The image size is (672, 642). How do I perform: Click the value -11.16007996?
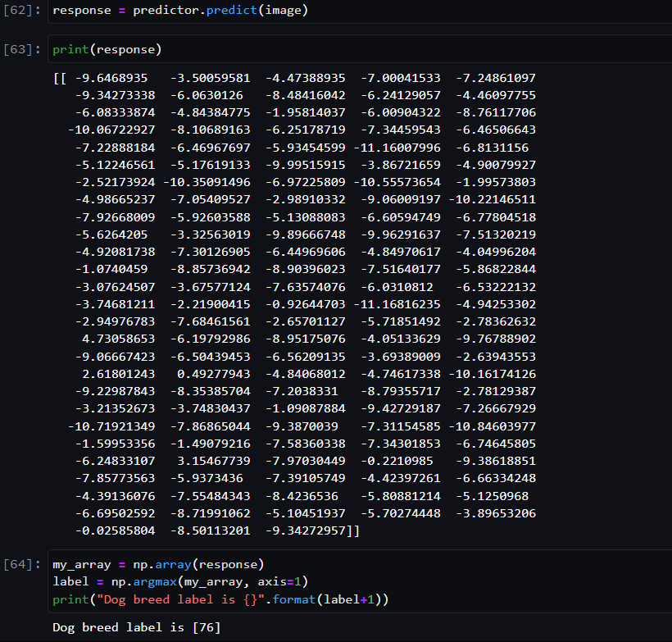click(397, 148)
